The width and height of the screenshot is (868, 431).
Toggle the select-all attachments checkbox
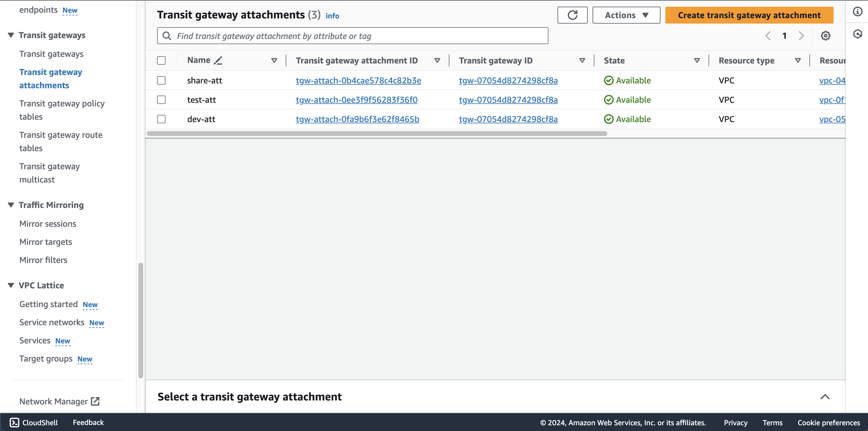pos(161,60)
